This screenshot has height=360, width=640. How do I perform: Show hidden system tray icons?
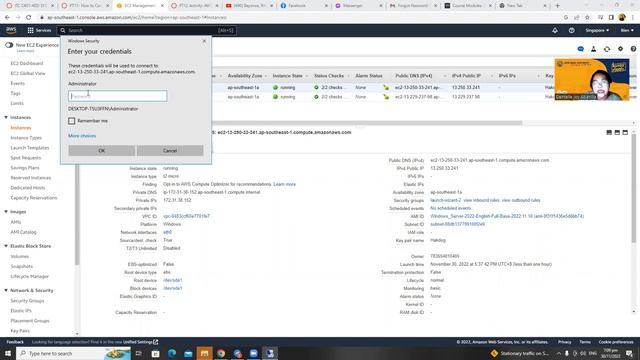[x=558, y=353]
